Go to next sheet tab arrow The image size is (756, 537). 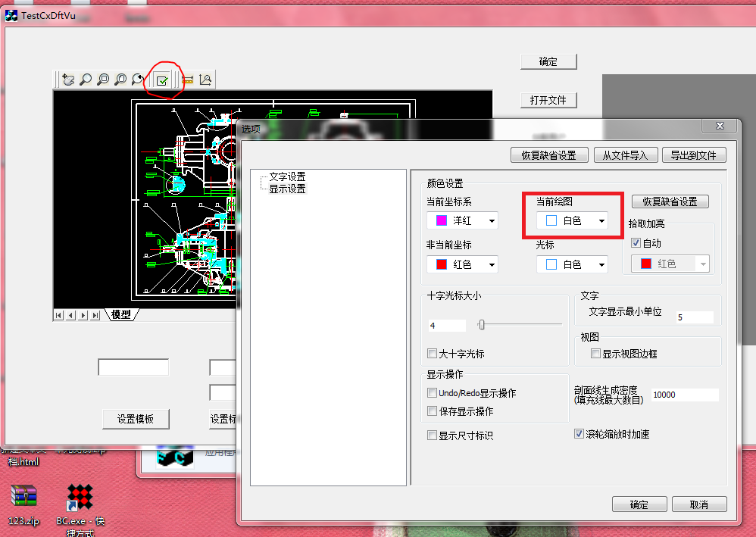[83, 315]
